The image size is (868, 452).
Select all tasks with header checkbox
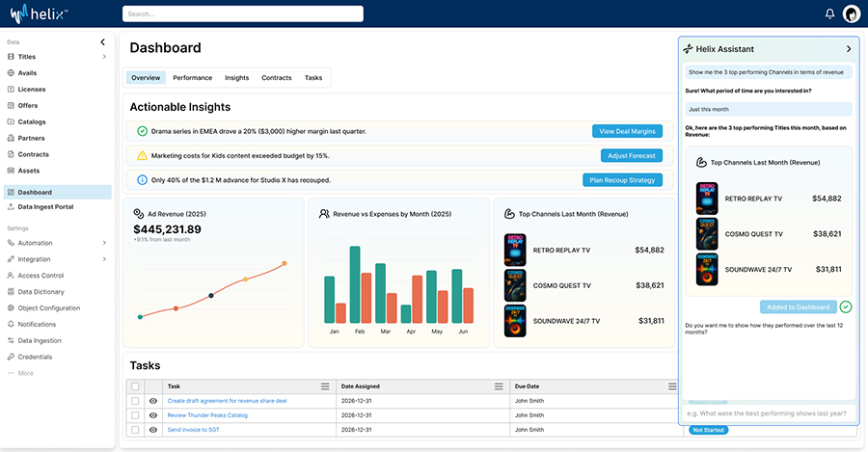(x=135, y=386)
